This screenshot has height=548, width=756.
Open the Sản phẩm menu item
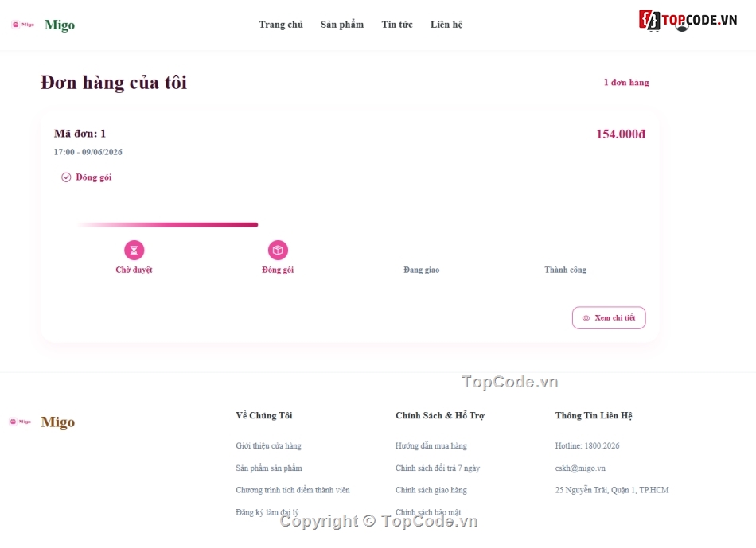(342, 25)
